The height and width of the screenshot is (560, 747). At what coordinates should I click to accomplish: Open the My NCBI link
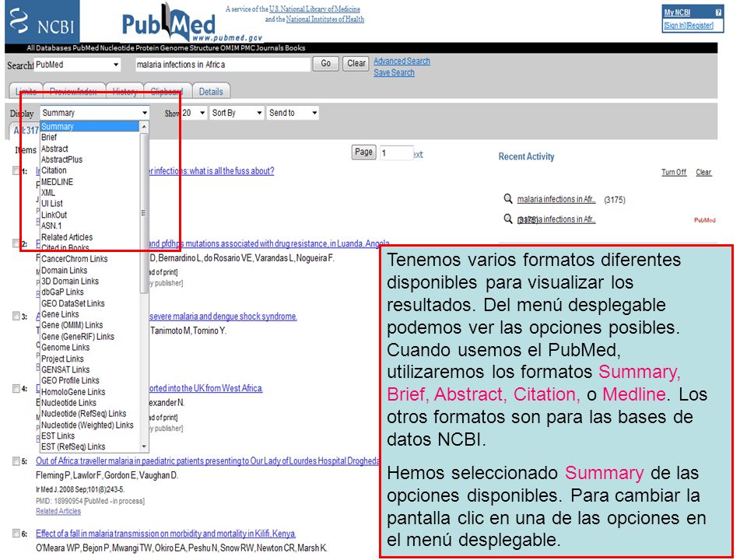[x=677, y=12]
